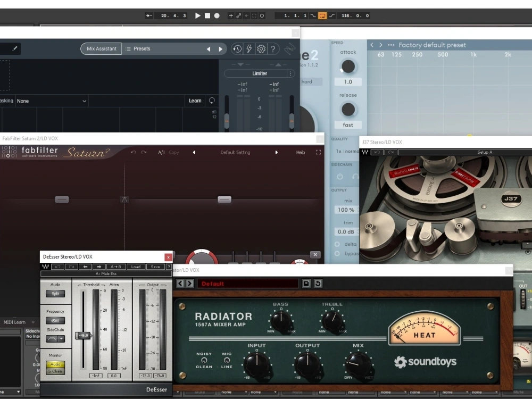Click Copy in Saturn 2 header
Viewport: 532px width, 399px height.
[x=174, y=152]
